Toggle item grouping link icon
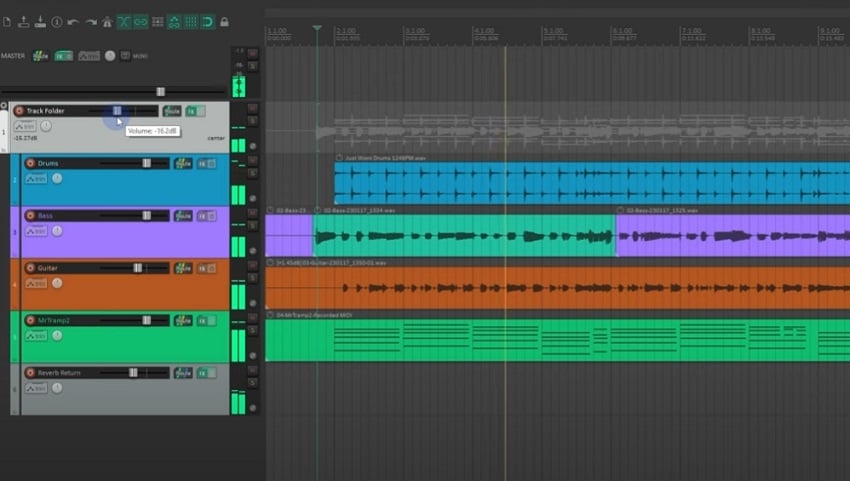The image size is (850, 481). [141, 22]
